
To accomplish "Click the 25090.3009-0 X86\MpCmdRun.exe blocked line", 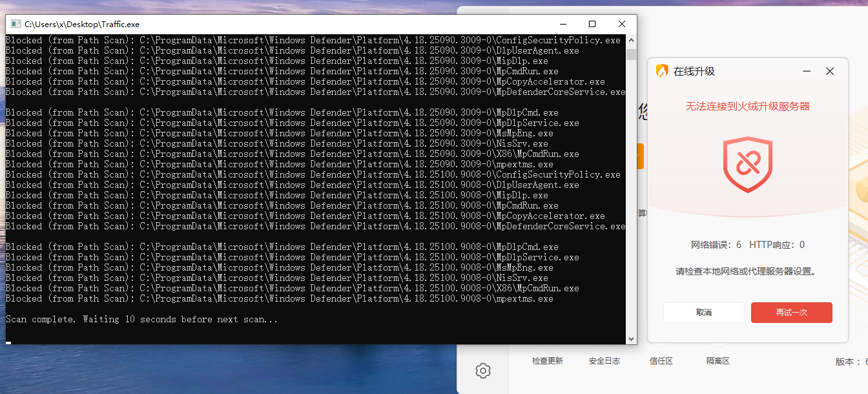I will point(292,154).
